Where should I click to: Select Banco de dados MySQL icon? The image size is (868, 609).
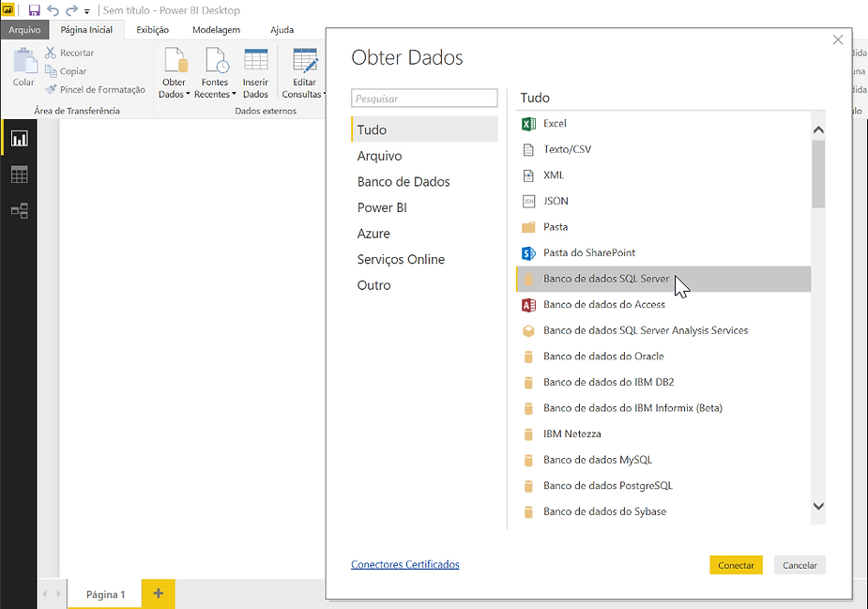(x=528, y=460)
